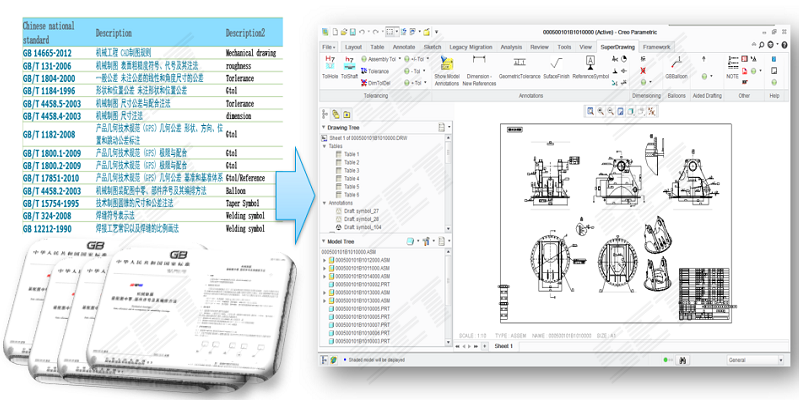This screenshot has width=800, height=400.
Task: Expand 000500101B1012000.ASM in Model Tree
Action: click(324, 260)
